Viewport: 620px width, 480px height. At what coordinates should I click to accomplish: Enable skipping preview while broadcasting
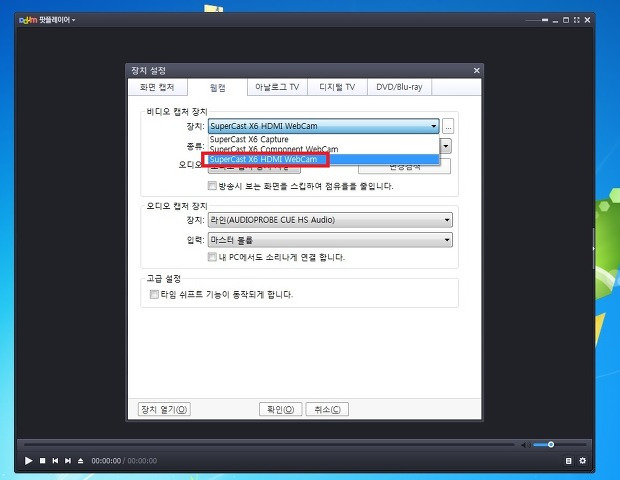pyautogui.click(x=212, y=185)
